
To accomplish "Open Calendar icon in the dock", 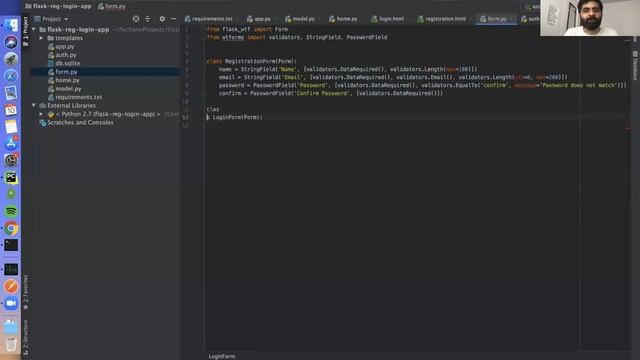I will click(11, 110).
